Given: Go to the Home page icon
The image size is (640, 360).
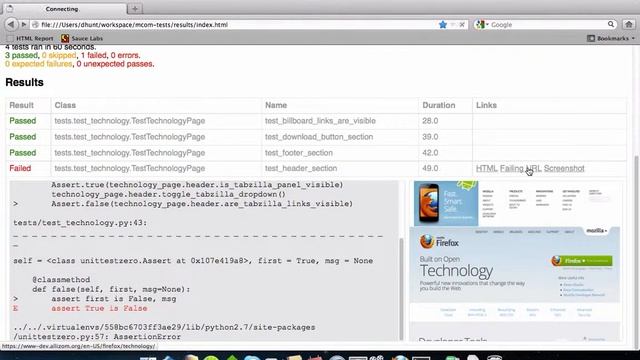Looking at the screenshot, I should 629,24.
